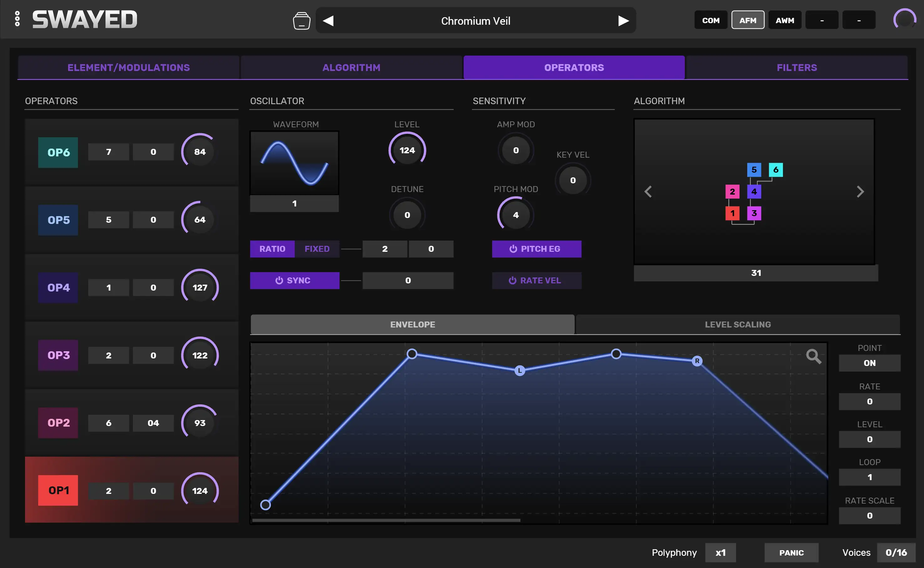Go to next preset arrow
This screenshot has width=924, height=568.
[x=623, y=21]
